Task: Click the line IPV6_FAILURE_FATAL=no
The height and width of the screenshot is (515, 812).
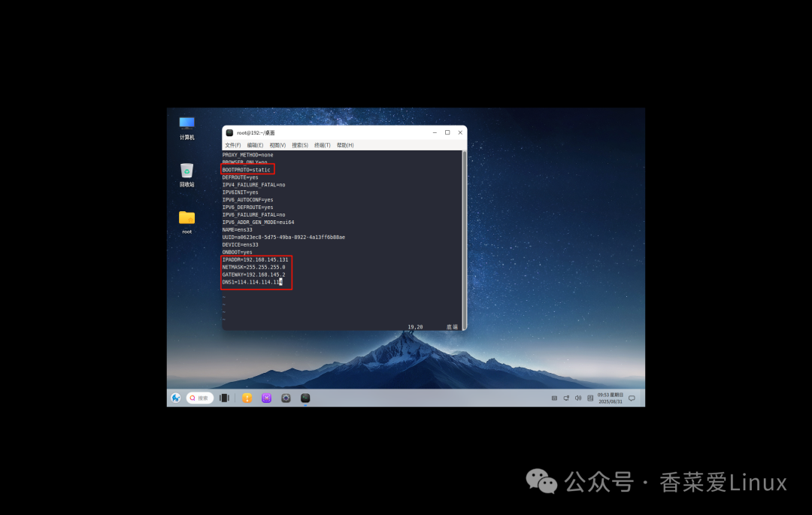Action: pos(254,215)
